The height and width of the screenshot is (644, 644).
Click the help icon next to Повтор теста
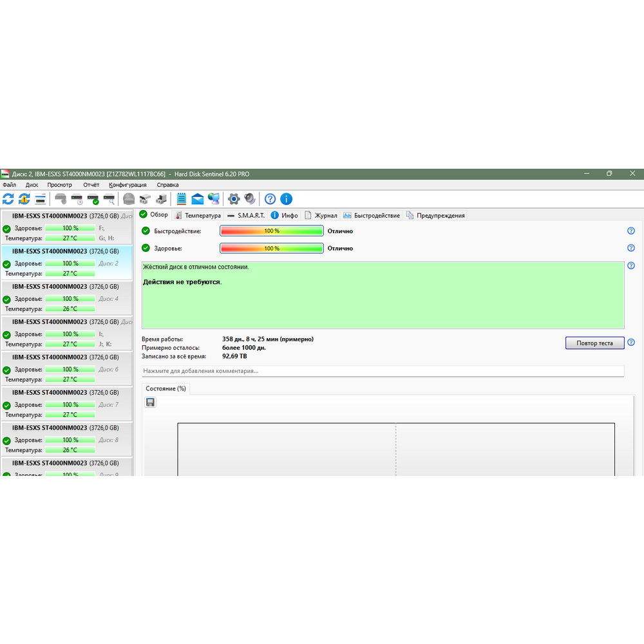click(631, 343)
